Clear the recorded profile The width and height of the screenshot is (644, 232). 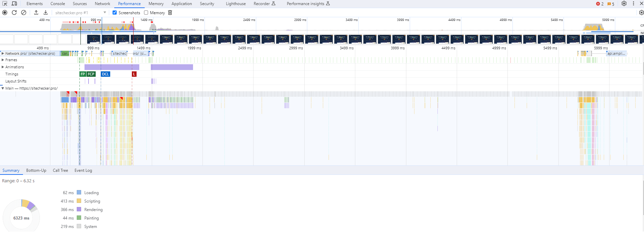coord(24,13)
